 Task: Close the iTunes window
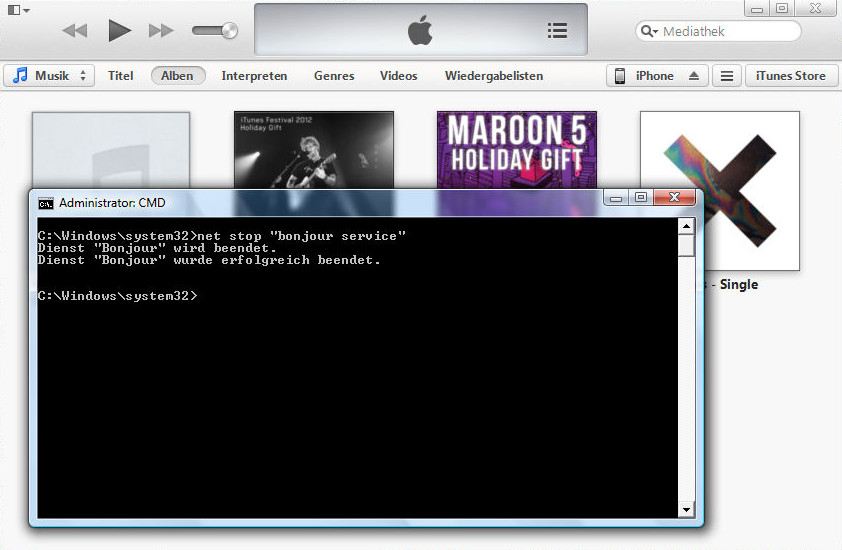(816, 8)
